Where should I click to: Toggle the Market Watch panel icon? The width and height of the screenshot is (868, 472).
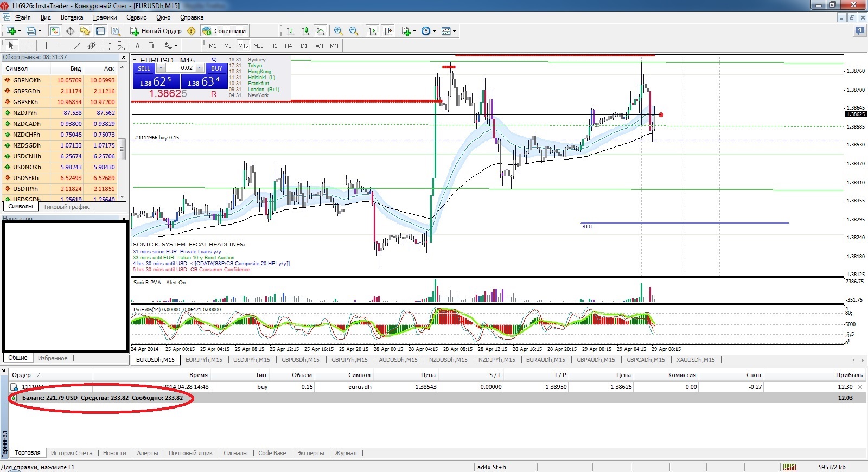[x=55, y=31]
